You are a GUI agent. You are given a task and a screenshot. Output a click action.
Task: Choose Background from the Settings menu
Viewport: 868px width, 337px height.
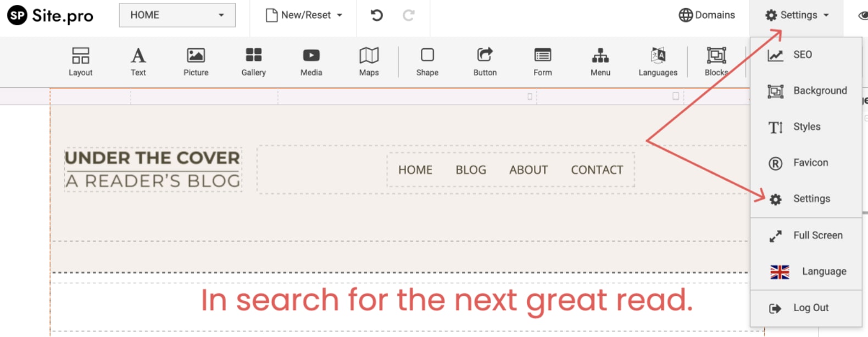806,91
